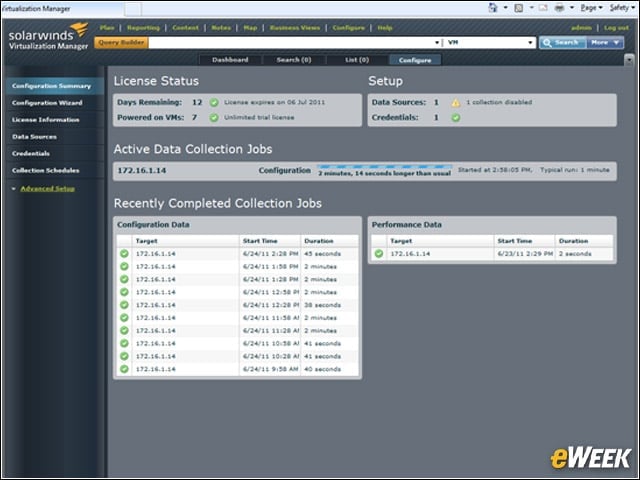Screen dimensions: 640x480
Task: Click status icon for the 11:58 AM configuration job
Action: pos(124,318)
